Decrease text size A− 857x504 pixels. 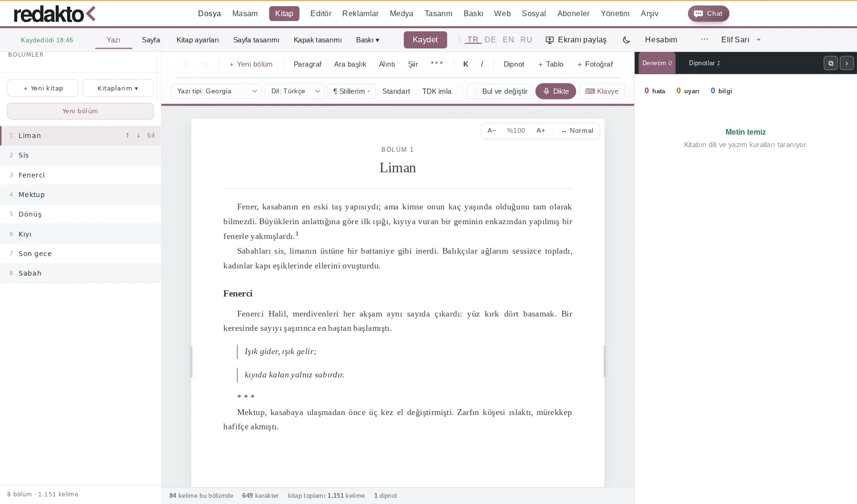[492, 131]
